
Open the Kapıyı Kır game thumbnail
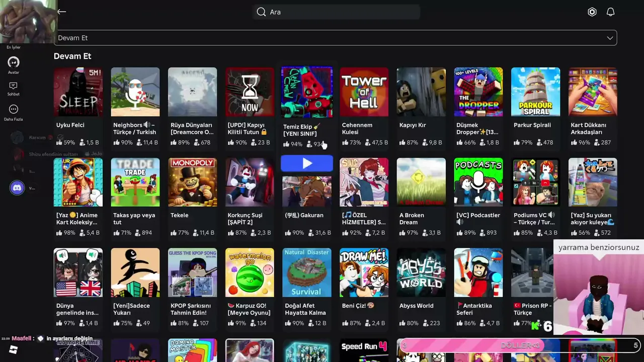tap(421, 92)
